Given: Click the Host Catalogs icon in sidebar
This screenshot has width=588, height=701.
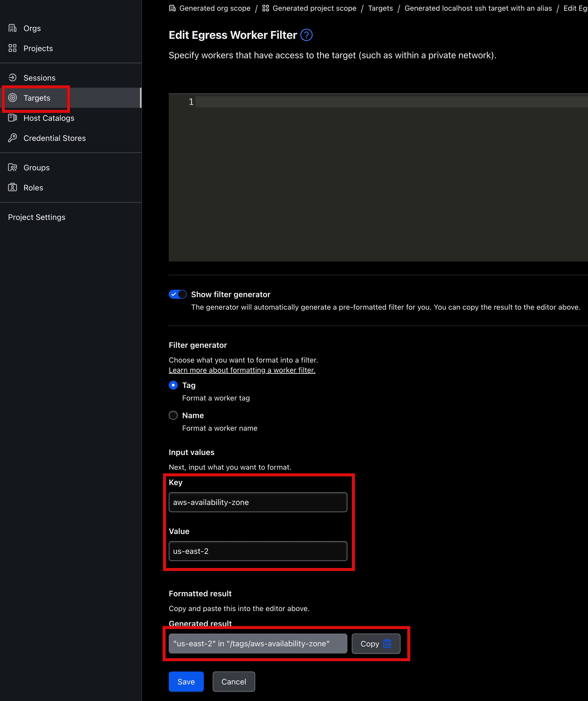Looking at the screenshot, I should click(x=12, y=118).
